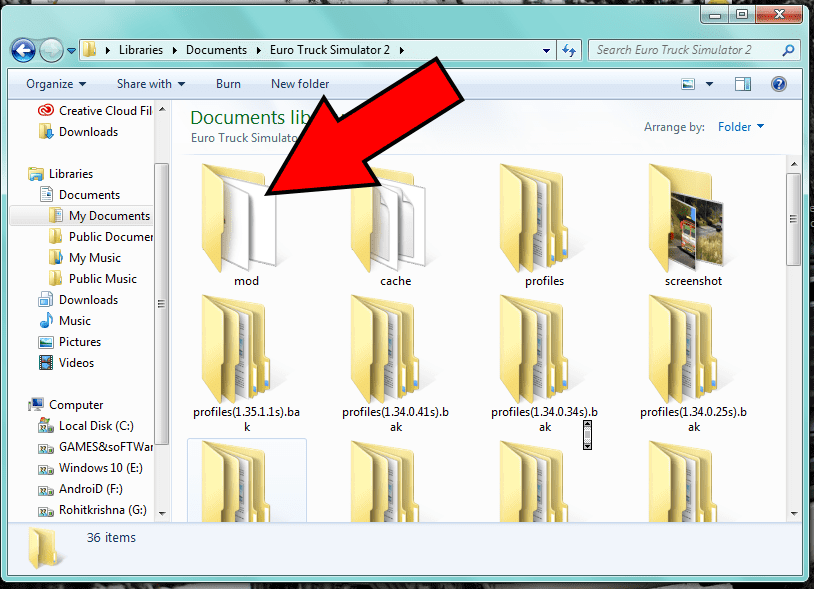This screenshot has height=589, width=814.
Task: Expand arrow after Euro Truck Simulator 2 breadcrumb
Action: [x=401, y=50]
